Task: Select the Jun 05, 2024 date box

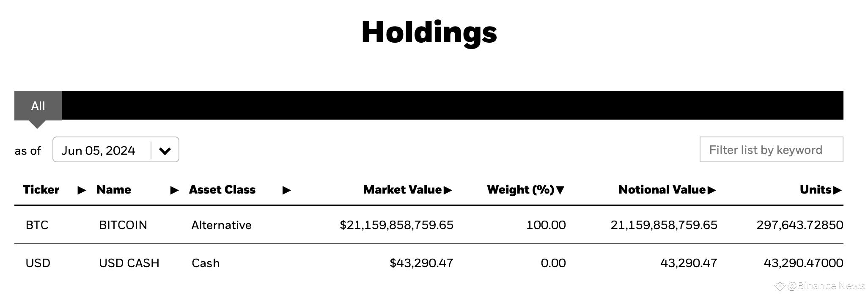Action: [x=99, y=150]
